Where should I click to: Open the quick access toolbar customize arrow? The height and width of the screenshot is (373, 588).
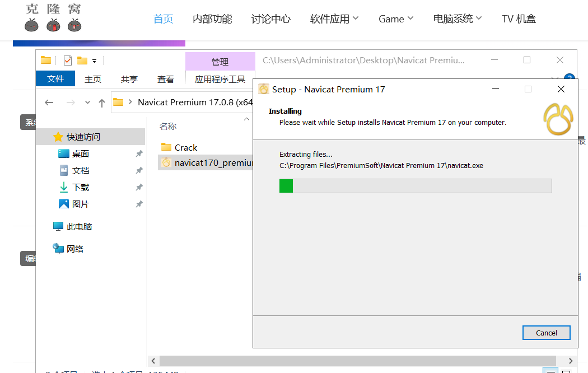tap(95, 60)
